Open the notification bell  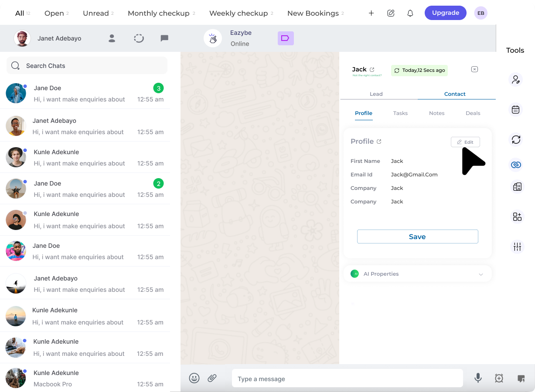(x=410, y=13)
